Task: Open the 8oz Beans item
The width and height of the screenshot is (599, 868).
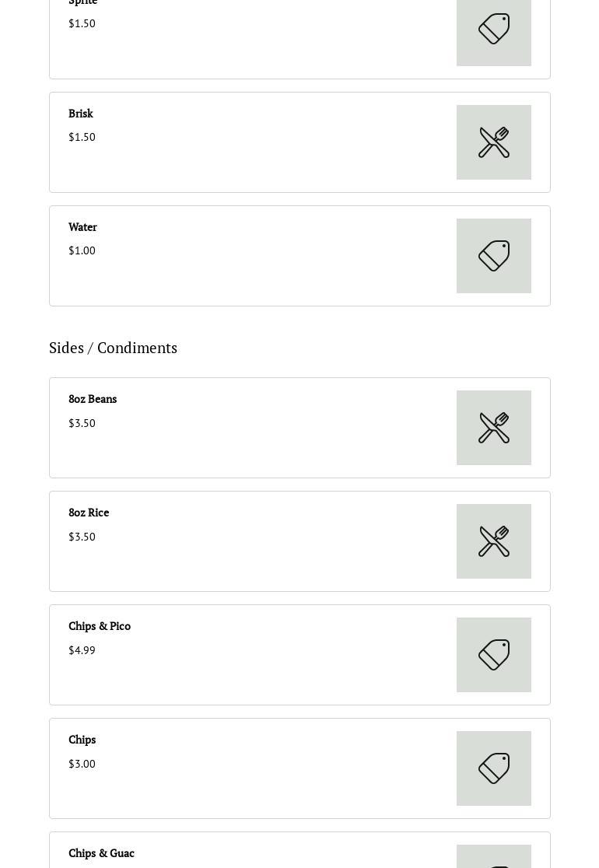Action: (93, 399)
